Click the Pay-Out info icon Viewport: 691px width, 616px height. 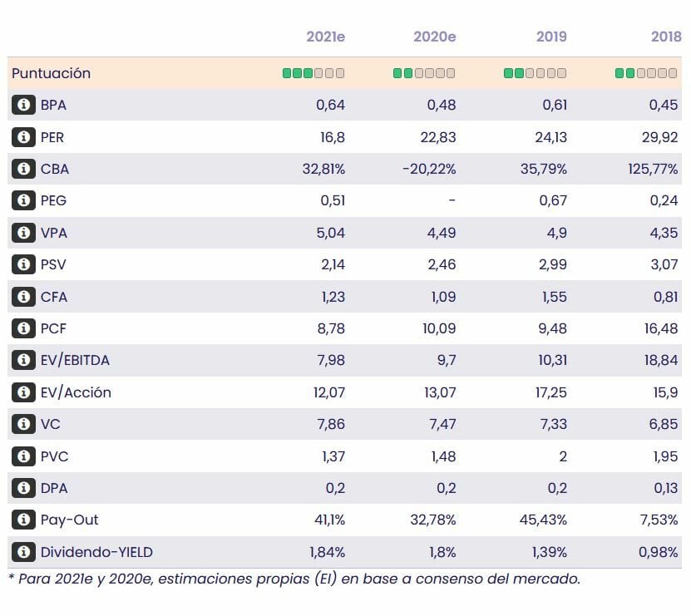[23, 520]
